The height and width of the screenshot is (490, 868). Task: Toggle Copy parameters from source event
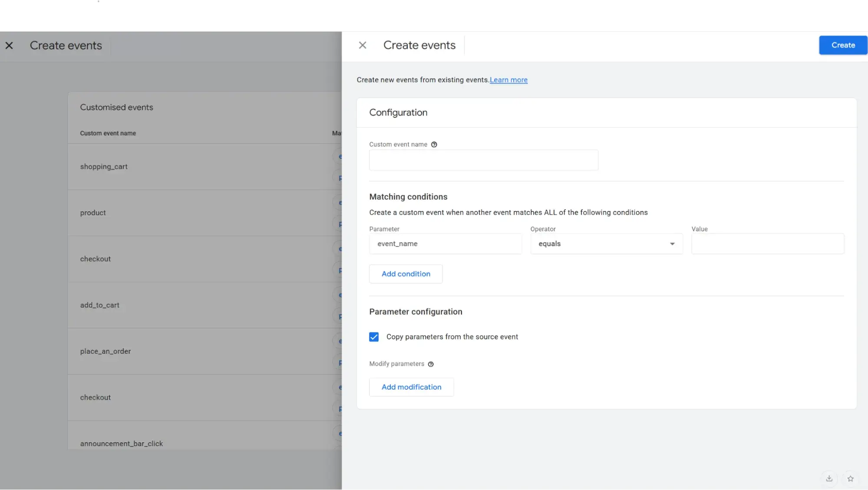point(374,336)
